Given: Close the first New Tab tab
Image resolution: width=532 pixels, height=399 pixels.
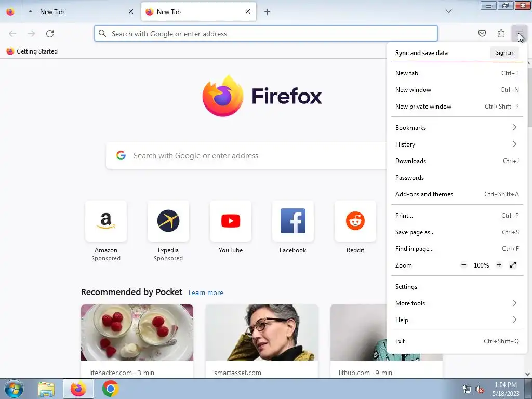Looking at the screenshot, I should tap(131, 11).
